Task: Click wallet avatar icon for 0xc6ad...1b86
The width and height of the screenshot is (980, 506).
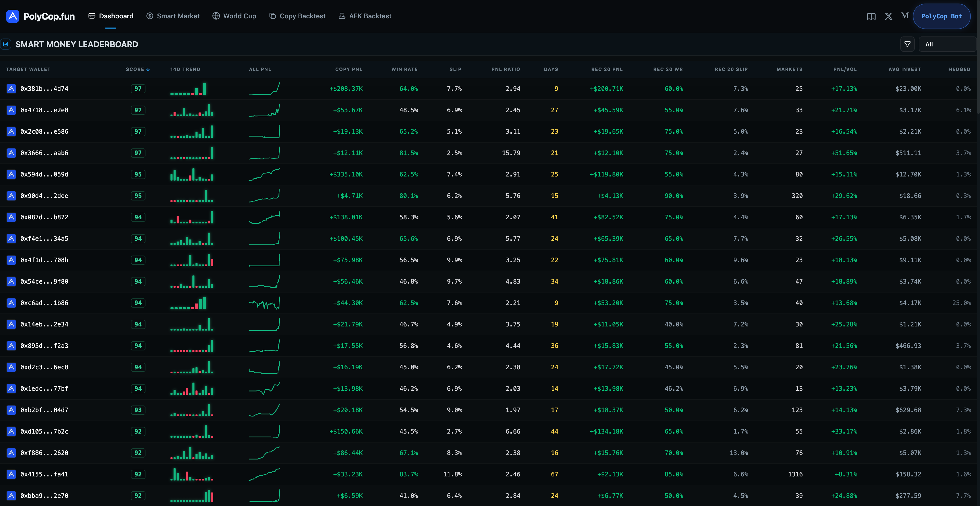Action: coord(11,303)
